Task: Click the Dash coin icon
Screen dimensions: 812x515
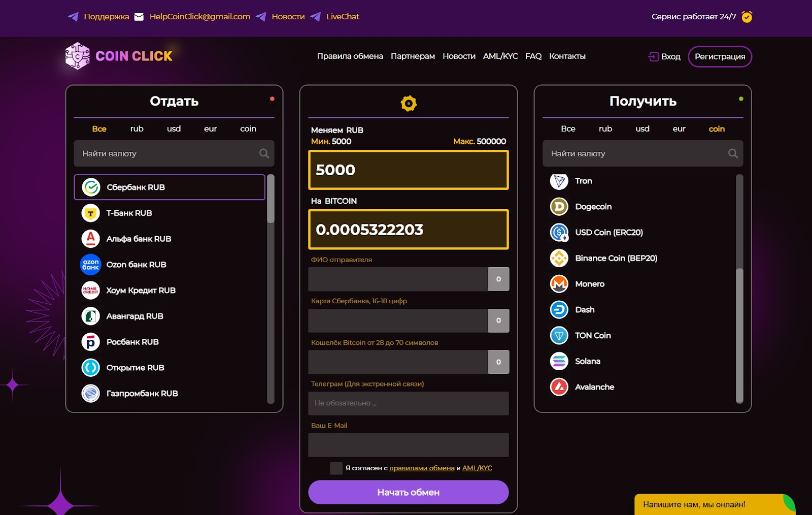Action: click(559, 310)
